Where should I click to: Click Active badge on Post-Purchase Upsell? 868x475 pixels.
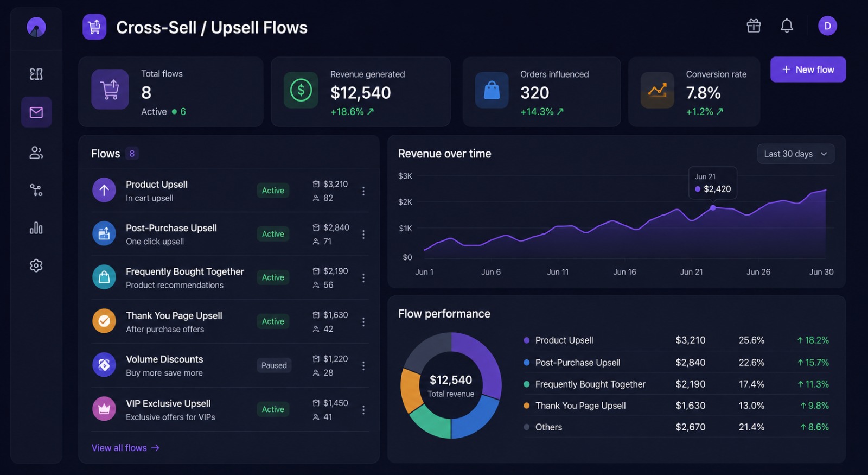[273, 234]
